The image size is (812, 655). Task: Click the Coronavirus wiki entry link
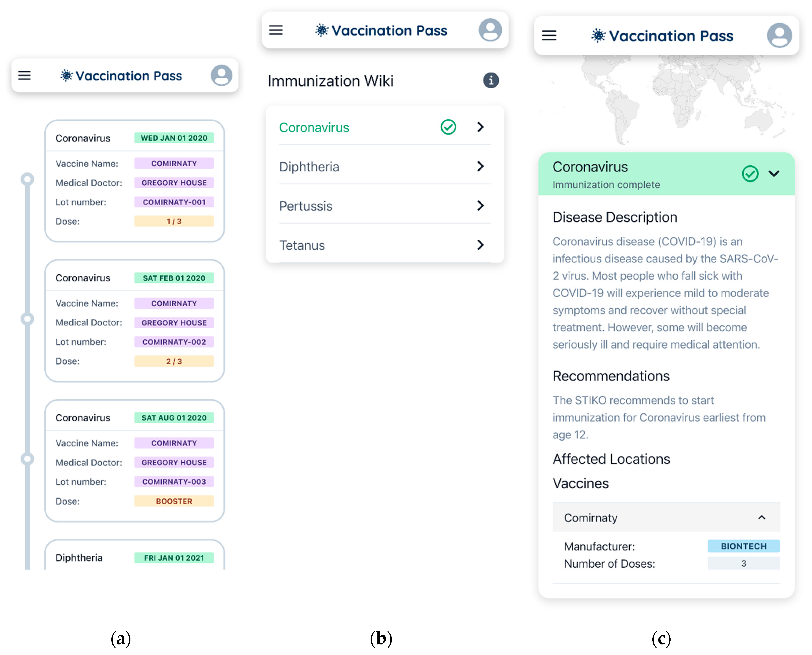[x=314, y=128]
